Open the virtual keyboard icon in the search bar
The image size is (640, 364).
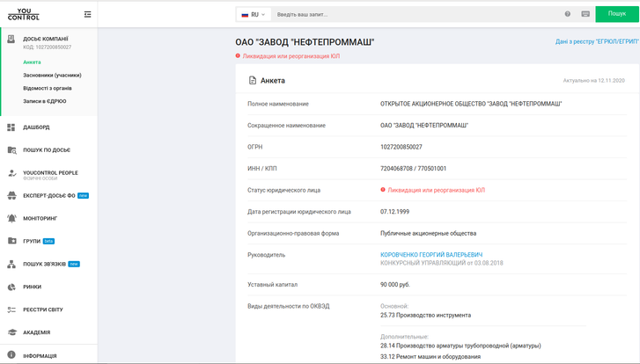[x=585, y=14]
